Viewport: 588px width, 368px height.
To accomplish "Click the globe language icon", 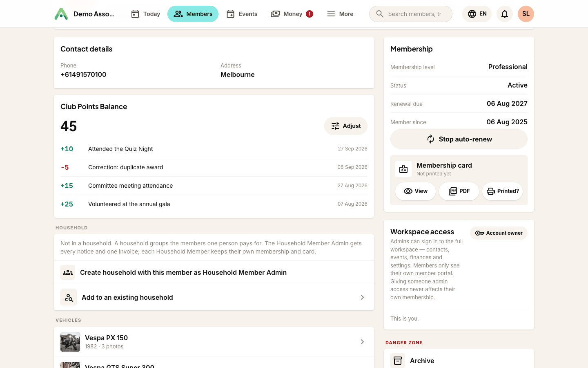I will pos(472,14).
